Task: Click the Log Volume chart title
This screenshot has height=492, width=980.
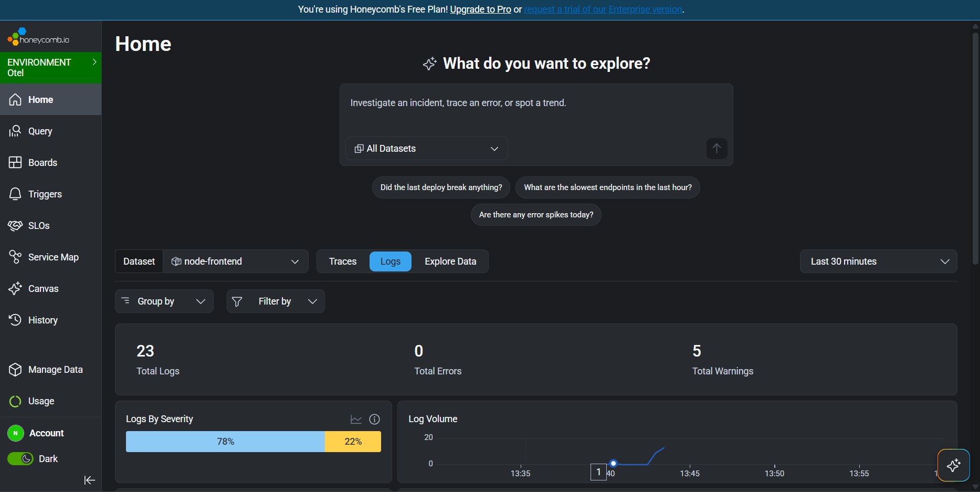Action: (x=433, y=419)
